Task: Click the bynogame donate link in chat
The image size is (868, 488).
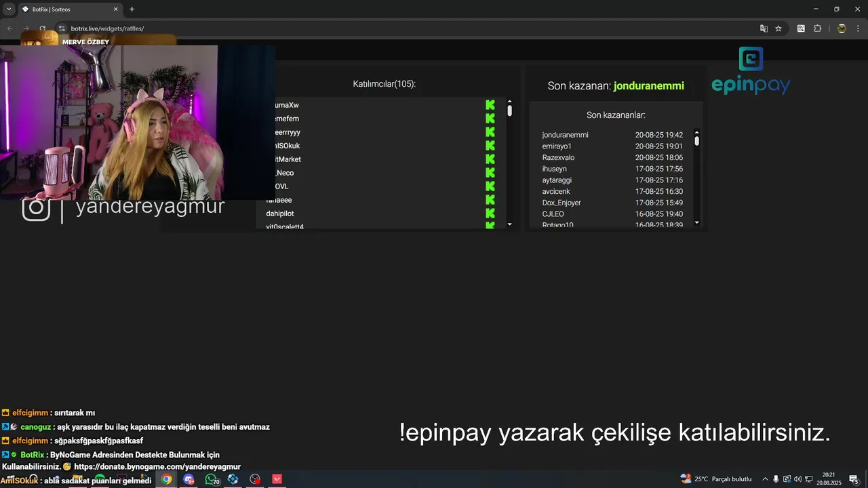Action: pos(157,467)
